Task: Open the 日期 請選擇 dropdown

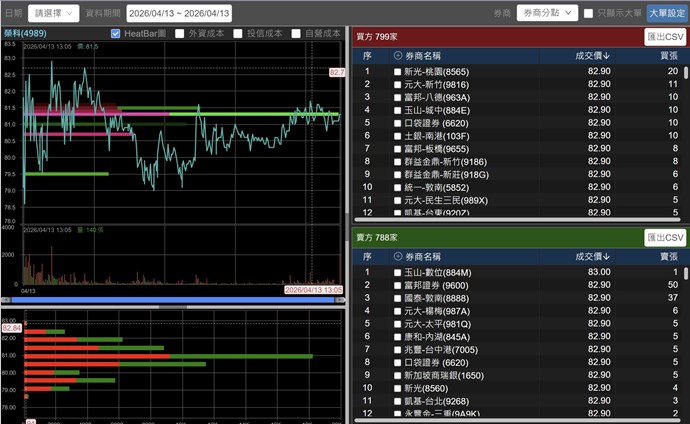Action: [56, 13]
